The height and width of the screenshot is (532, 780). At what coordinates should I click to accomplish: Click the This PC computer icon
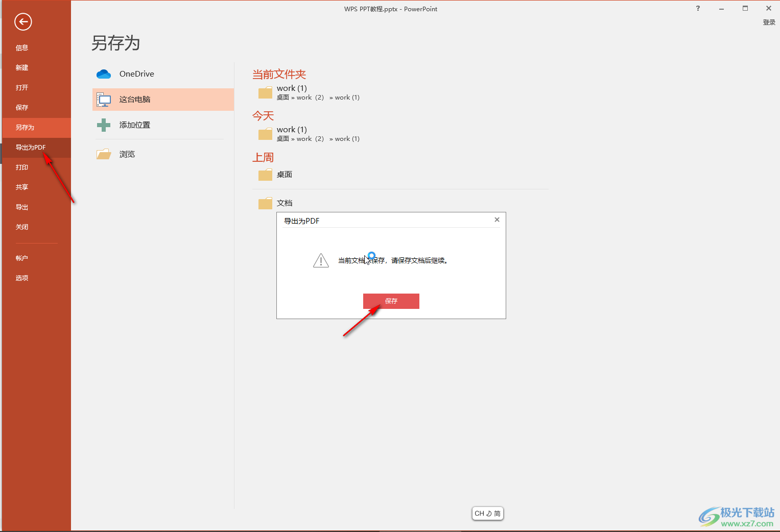coord(104,100)
